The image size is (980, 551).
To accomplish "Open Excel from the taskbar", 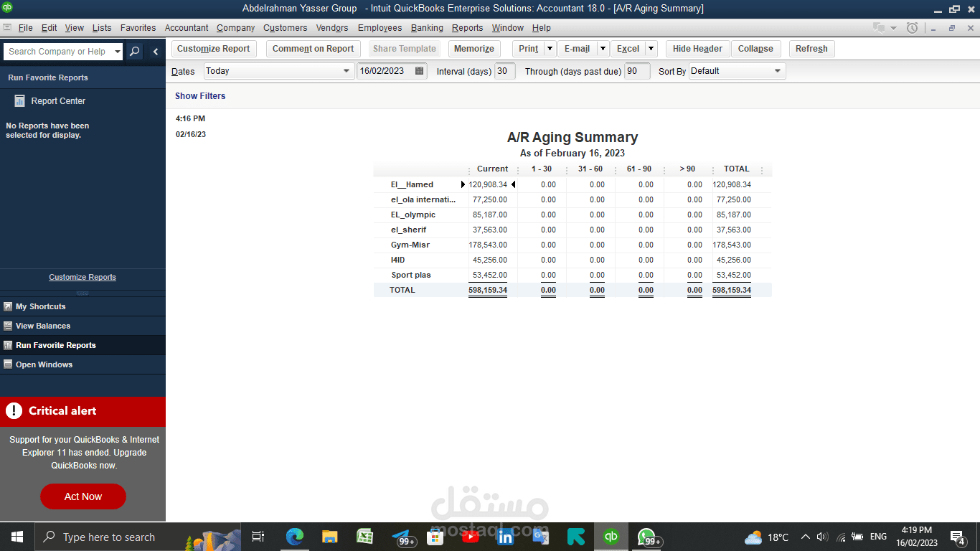I will coord(365,537).
